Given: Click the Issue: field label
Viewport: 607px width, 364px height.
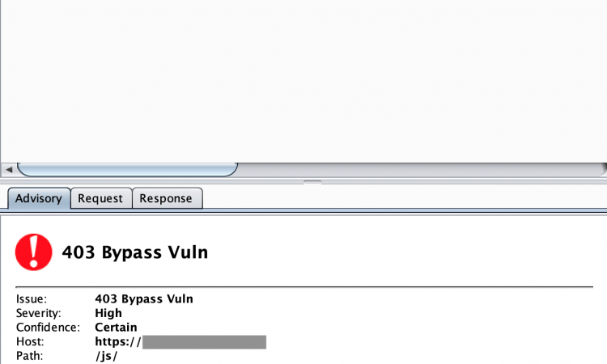Looking at the screenshot, I should click(x=32, y=299).
